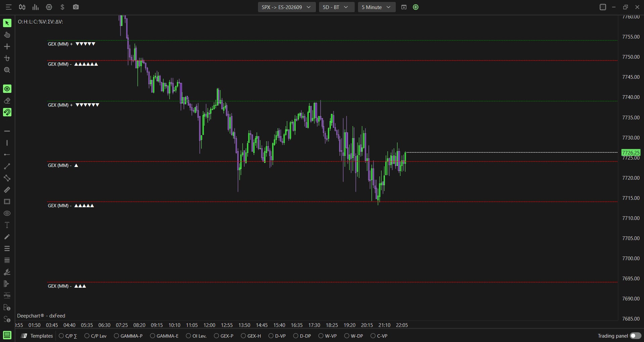Select the text annotation tool
This screenshot has height=342, width=644.
[x=7, y=225]
